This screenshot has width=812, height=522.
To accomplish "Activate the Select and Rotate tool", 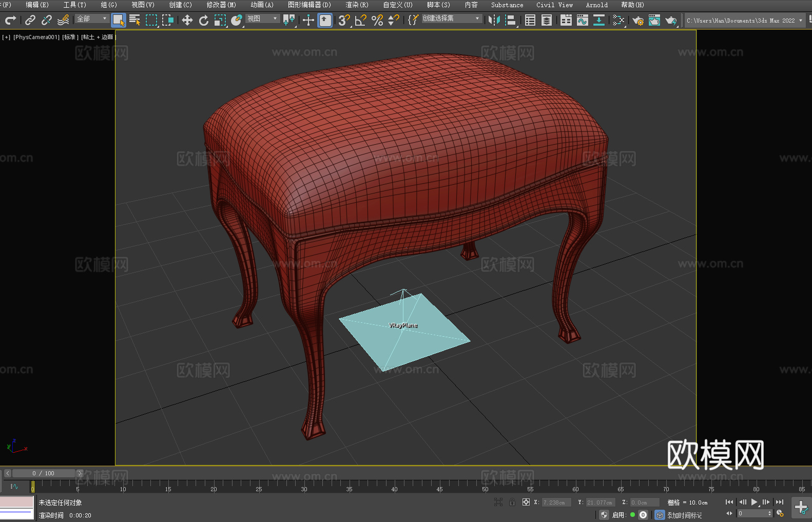I will 204,20.
